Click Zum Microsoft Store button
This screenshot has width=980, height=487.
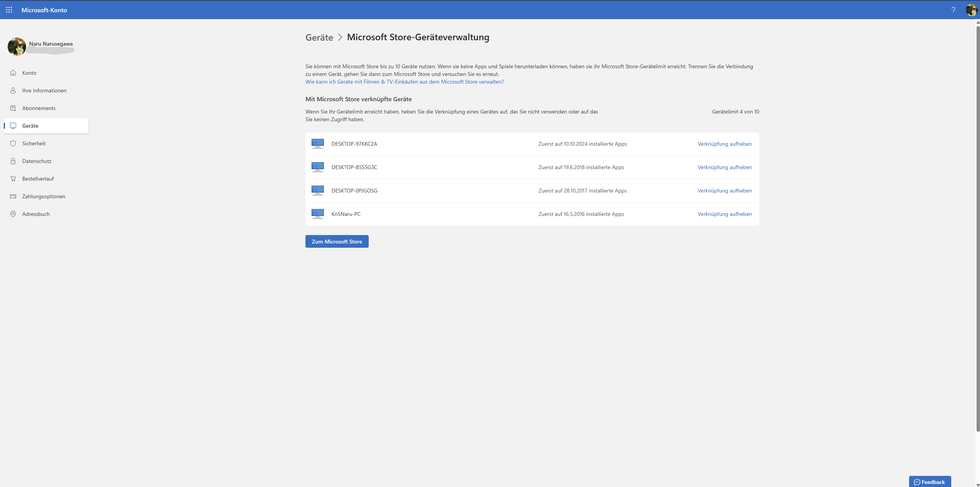pos(337,241)
